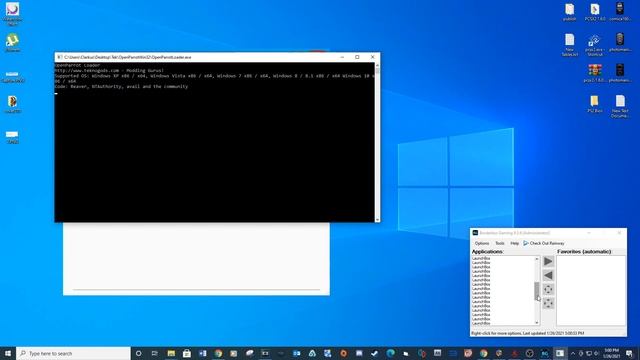Screen dimensions: 640x360
Task: Click the console window scrollbar up arrow
Action: pos(377,65)
